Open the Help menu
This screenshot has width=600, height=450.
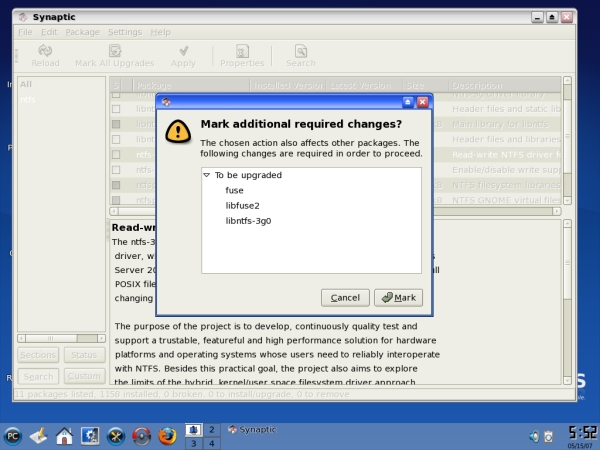click(160, 32)
